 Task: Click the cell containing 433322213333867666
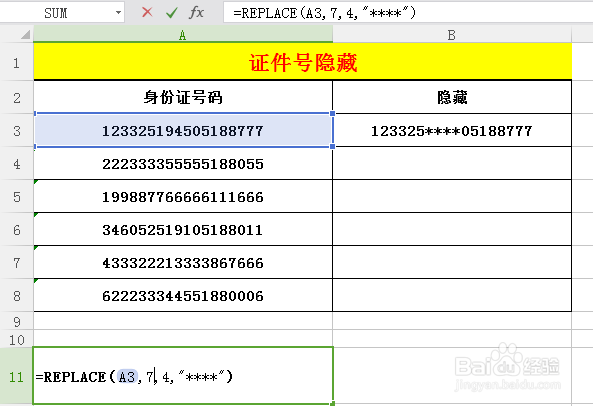[x=183, y=262]
